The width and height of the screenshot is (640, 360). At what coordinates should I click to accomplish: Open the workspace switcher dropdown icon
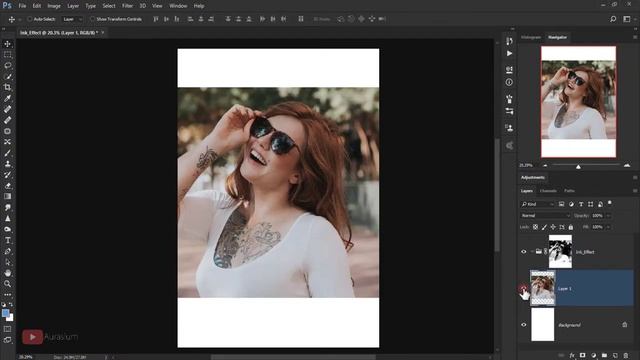(x=627, y=19)
